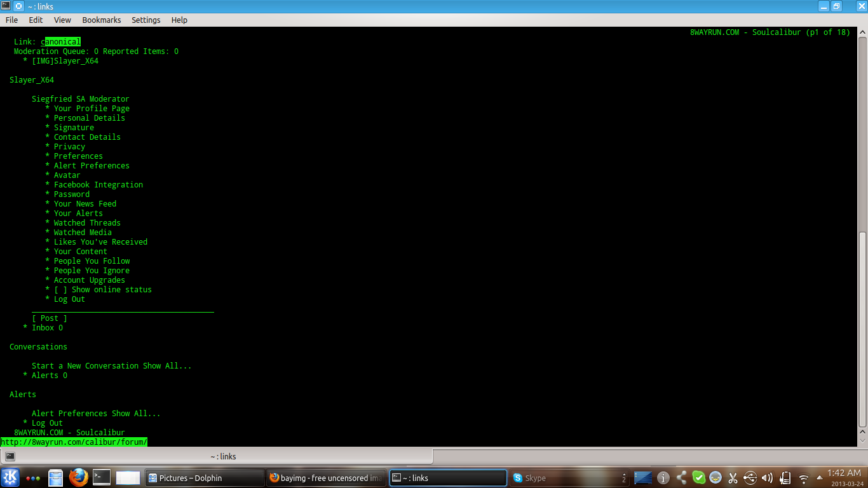Open the blue desktop preview widget in tray
Image resolution: width=868 pixels, height=488 pixels.
click(643, 478)
